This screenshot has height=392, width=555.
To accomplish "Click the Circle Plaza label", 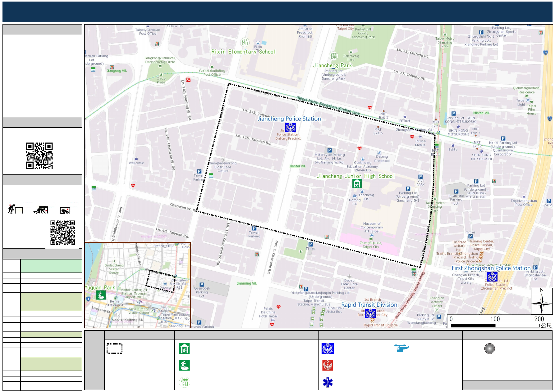I will tap(161, 80).
